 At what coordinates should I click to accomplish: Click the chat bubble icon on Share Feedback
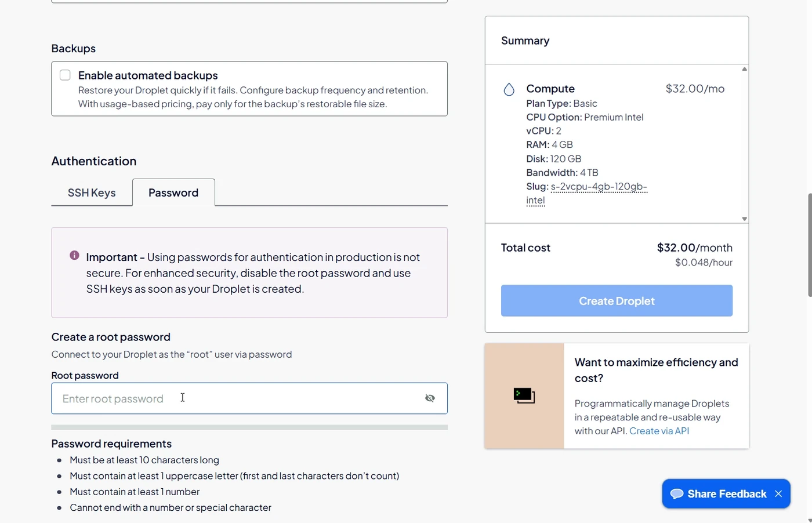(676, 494)
